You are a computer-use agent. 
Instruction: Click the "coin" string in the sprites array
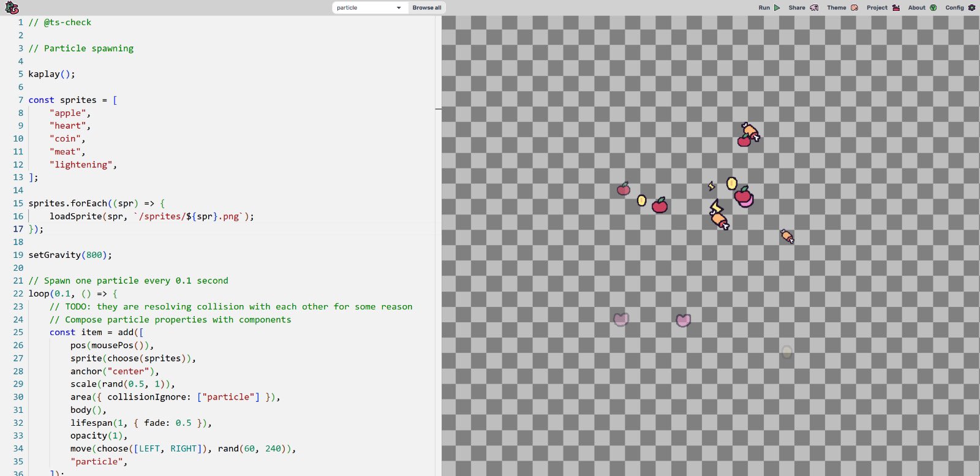(65, 138)
